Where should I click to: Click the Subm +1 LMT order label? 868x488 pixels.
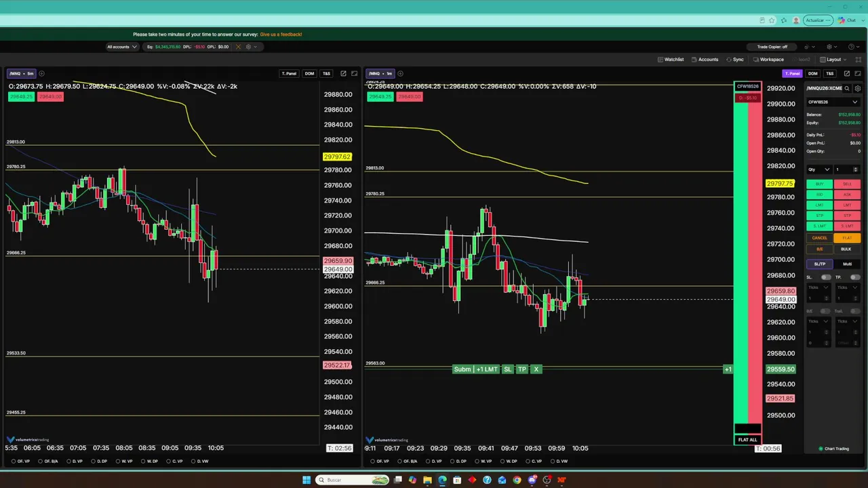pyautogui.click(x=475, y=369)
